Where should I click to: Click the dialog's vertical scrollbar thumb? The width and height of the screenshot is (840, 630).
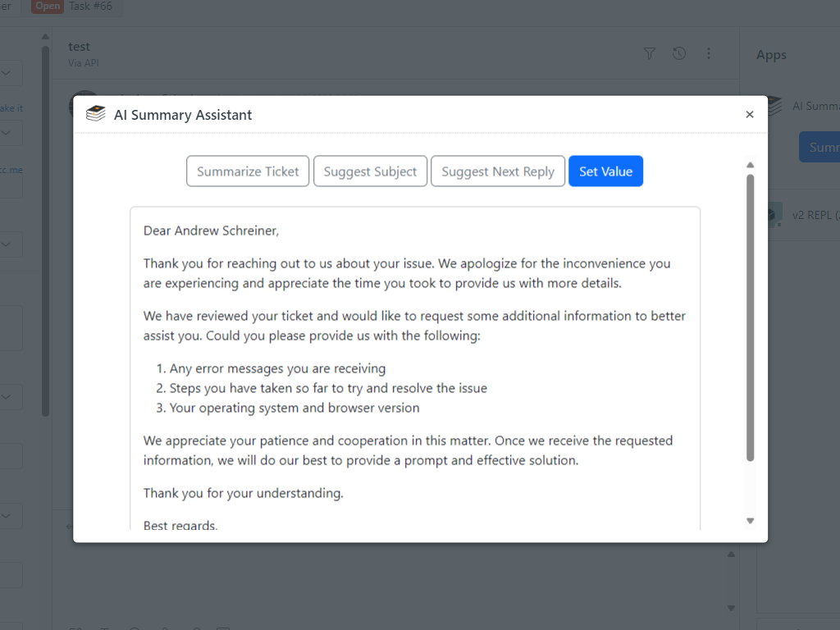click(x=750, y=316)
